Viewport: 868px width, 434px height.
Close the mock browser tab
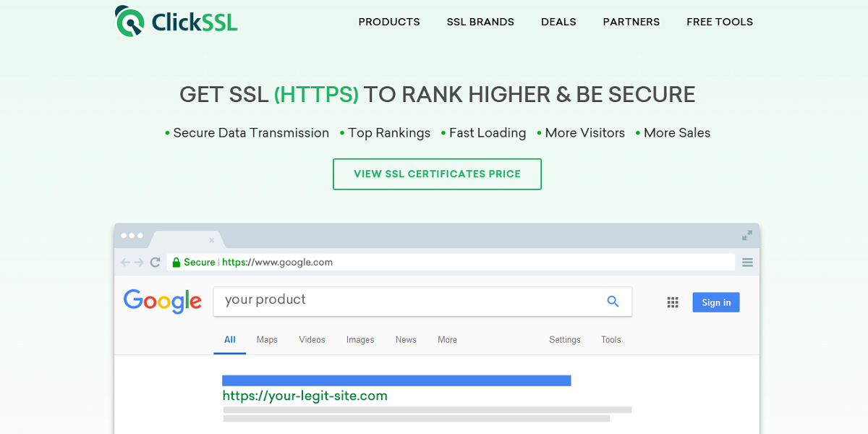coord(211,240)
